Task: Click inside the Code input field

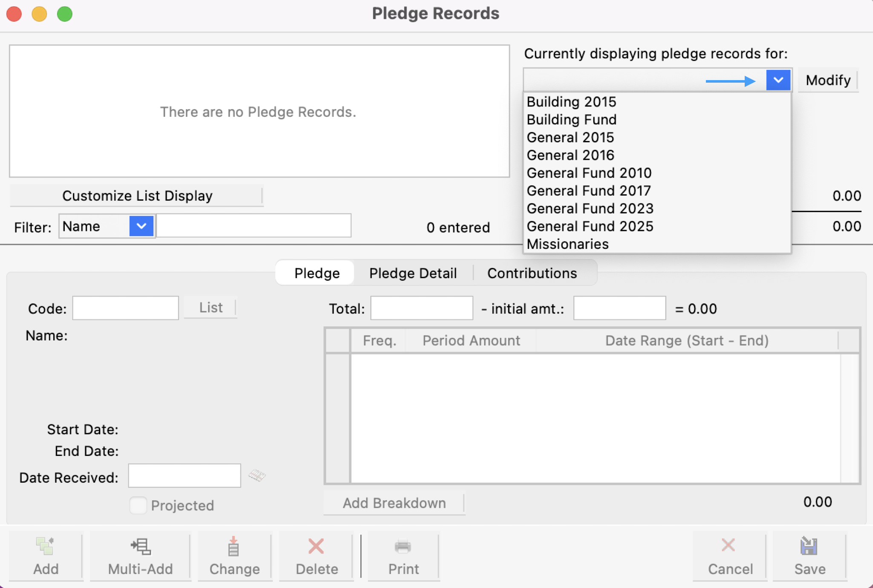Action: click(125, 308)
